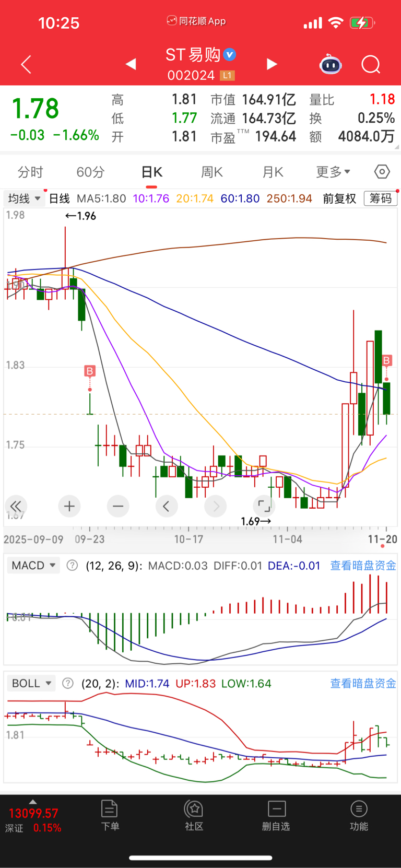Zoom out the K-line chart

pos(118,506)
